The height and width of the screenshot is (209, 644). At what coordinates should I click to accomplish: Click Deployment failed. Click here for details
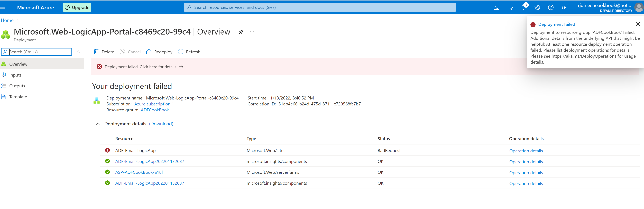[141, 67]
